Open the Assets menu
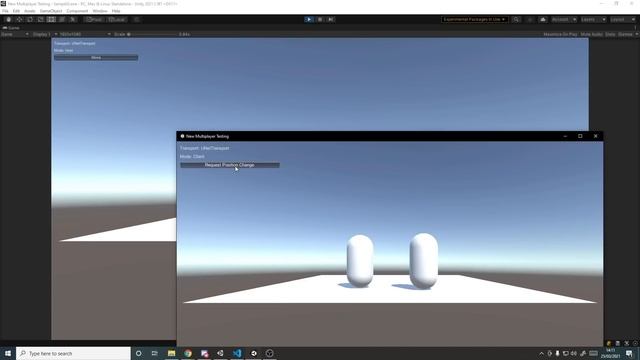 tap(30, 11)
